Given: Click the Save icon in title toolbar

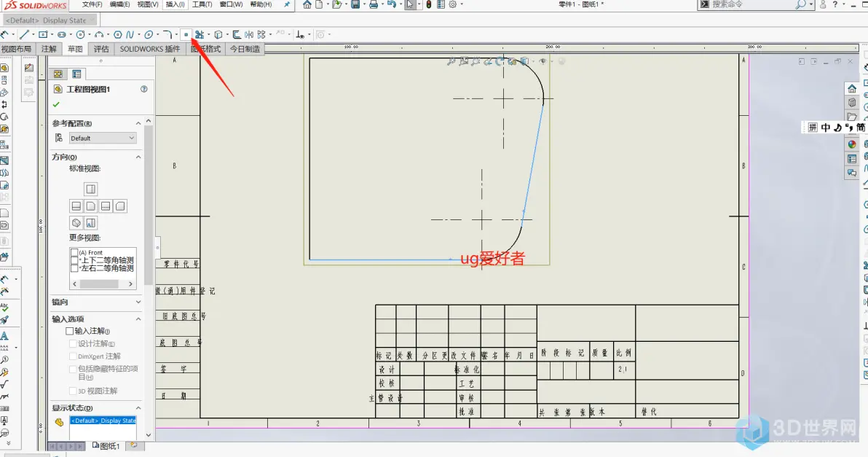Looking at the screenshot, I should point(355,4).
